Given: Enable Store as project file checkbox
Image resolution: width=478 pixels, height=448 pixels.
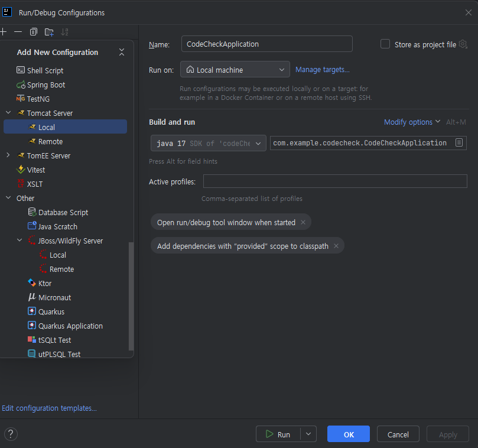Looking at the screenshot, I should point(385,44).
